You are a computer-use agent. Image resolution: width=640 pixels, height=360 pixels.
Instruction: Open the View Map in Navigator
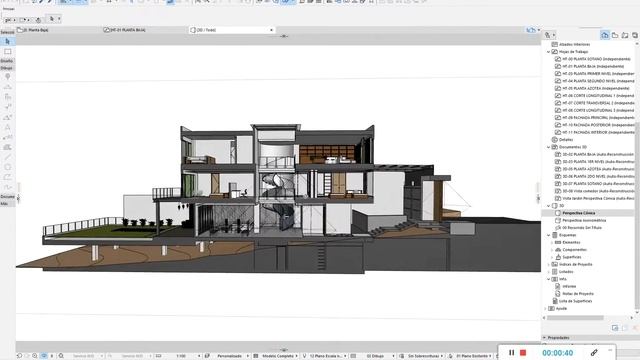pyautogui.click(x=615, y=36)
